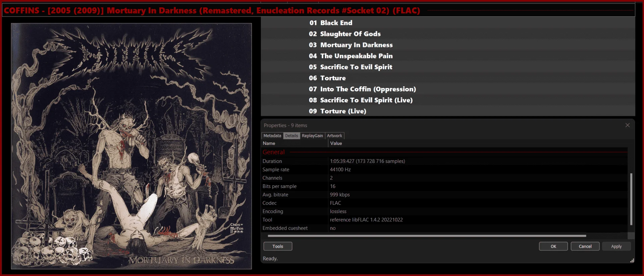Open the Details tab
The height and width of the screenshot is (276, 644).
pos(291,136)
